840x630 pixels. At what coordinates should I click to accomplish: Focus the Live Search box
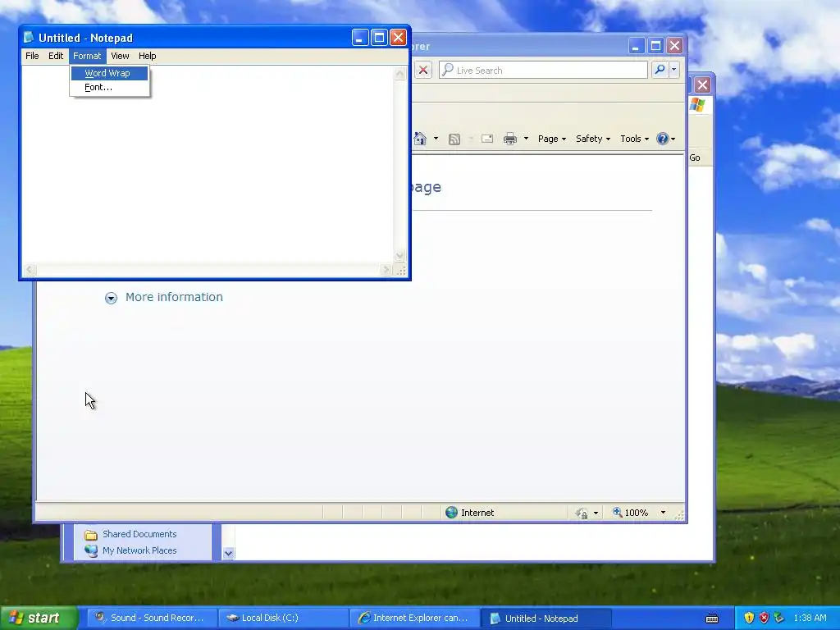(543, 71)
